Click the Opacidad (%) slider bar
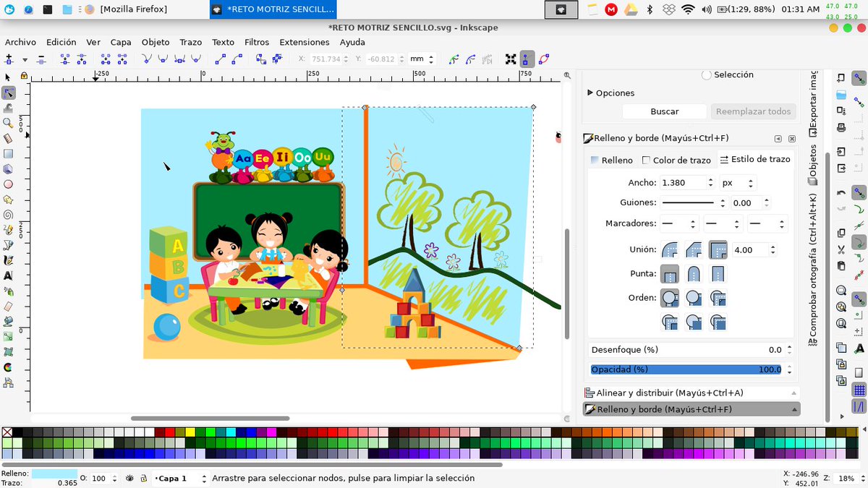The width and height of the screenshot is (868, 488). point(686,369)
